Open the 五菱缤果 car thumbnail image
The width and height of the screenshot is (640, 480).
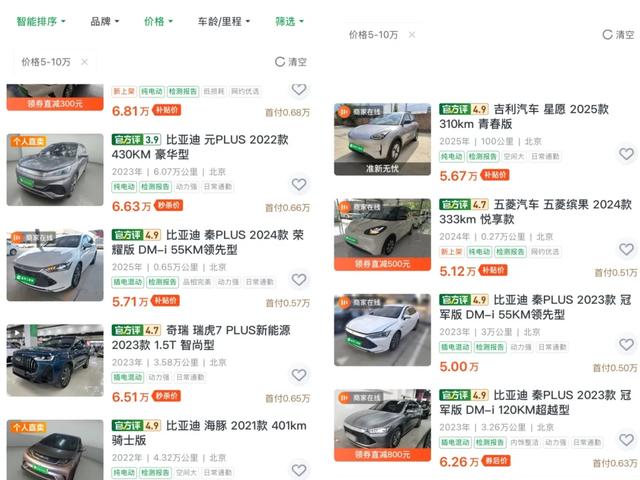pos(382,235)
